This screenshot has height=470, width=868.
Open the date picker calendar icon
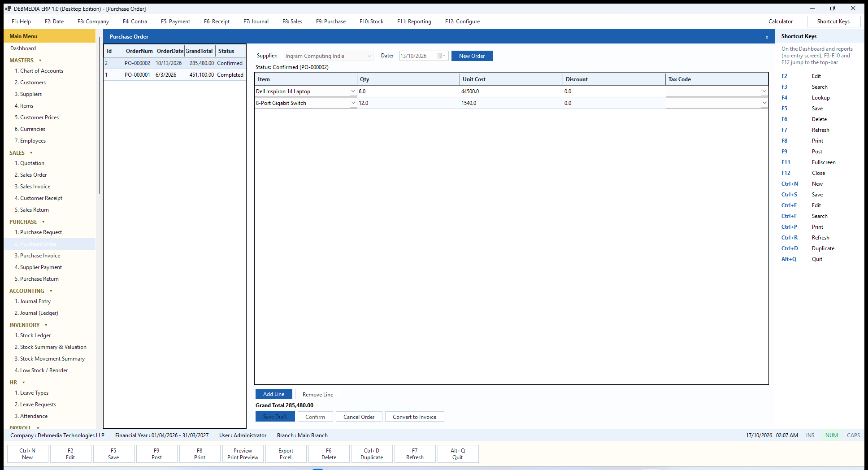(x=441, y=56)
